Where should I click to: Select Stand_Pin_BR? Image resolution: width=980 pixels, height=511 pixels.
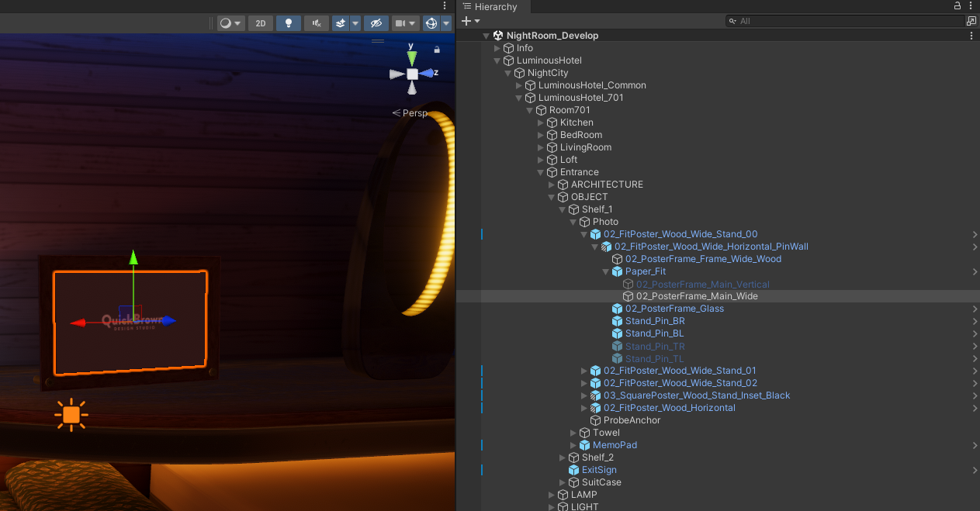(655, 321)
